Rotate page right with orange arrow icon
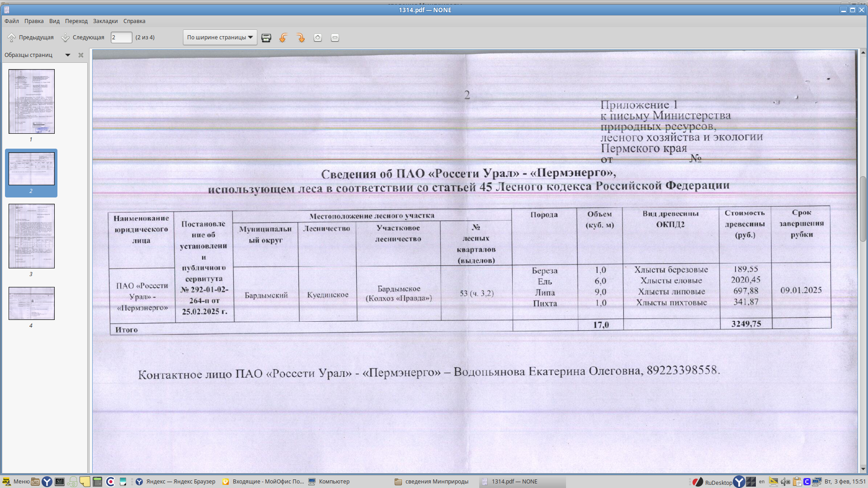Viewport: 868px width, 488px height. [301, 38]
